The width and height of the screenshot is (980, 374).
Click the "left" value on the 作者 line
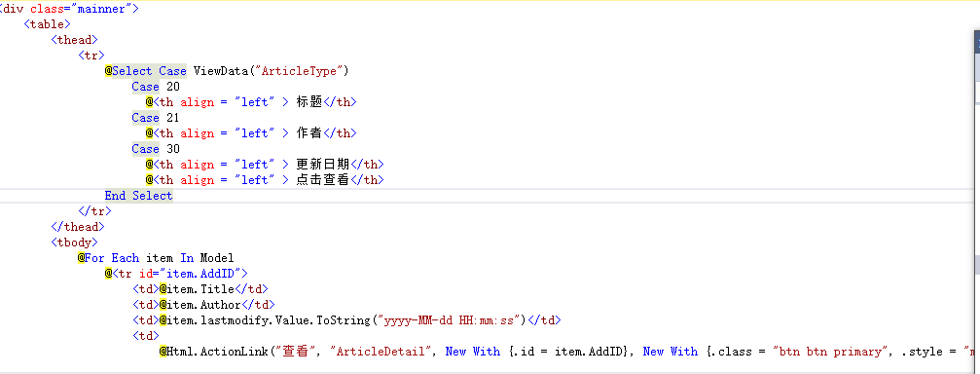coord(255,133)
